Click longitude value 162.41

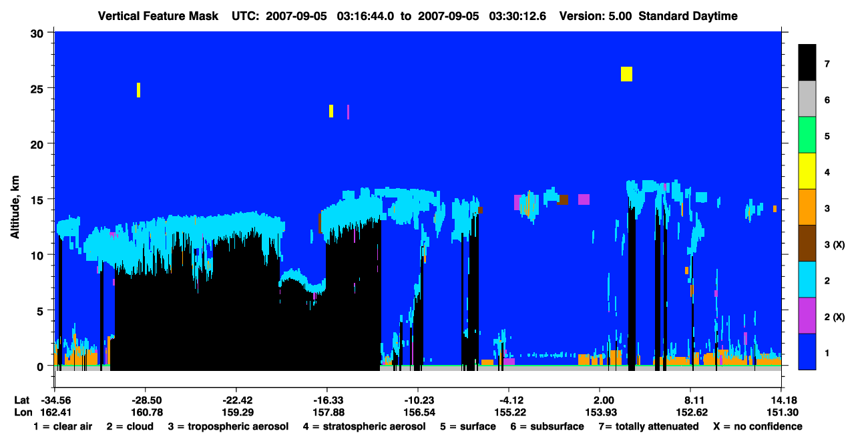[56, 412]
